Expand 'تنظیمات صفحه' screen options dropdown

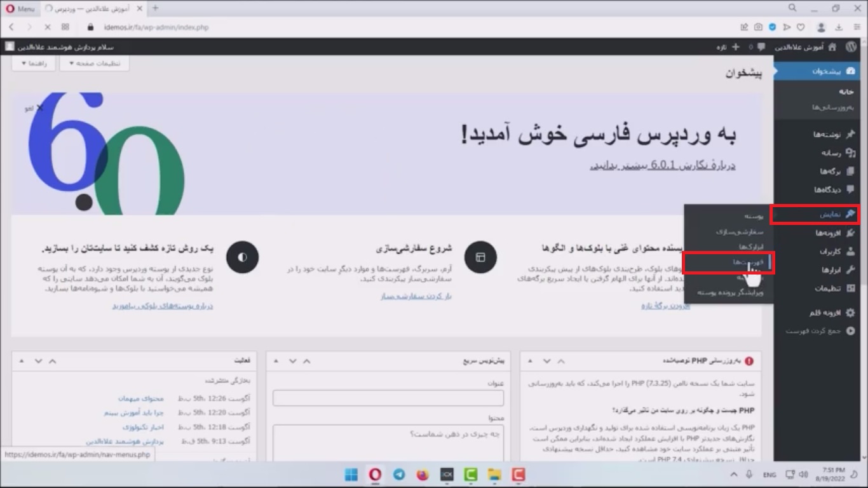[x=94, y=64]
